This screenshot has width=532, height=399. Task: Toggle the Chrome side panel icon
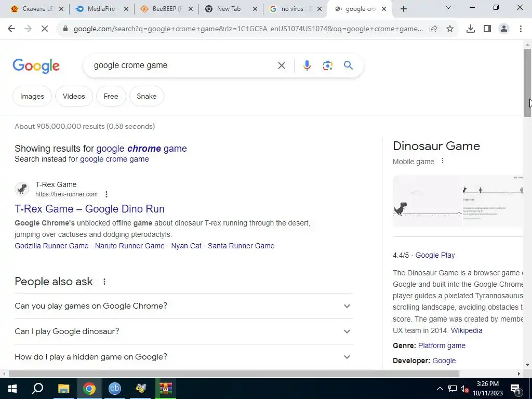click(x=487, y=29)
